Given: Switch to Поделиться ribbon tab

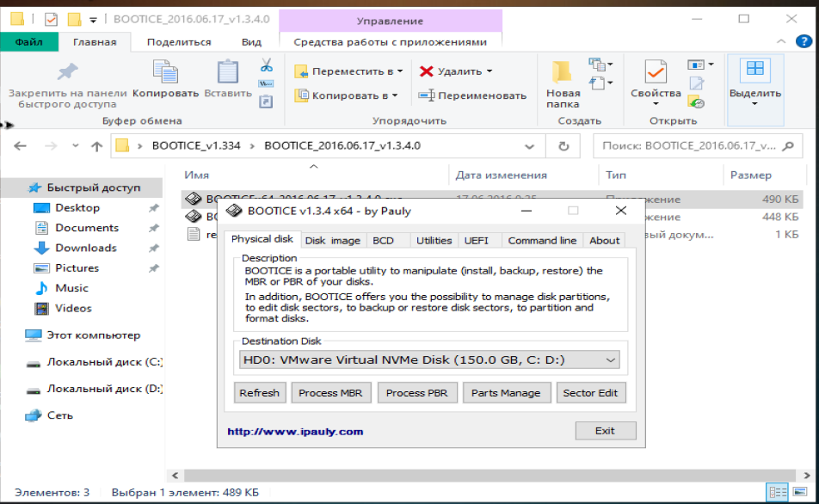Looking at the screenshot, I should pos(179,42).
